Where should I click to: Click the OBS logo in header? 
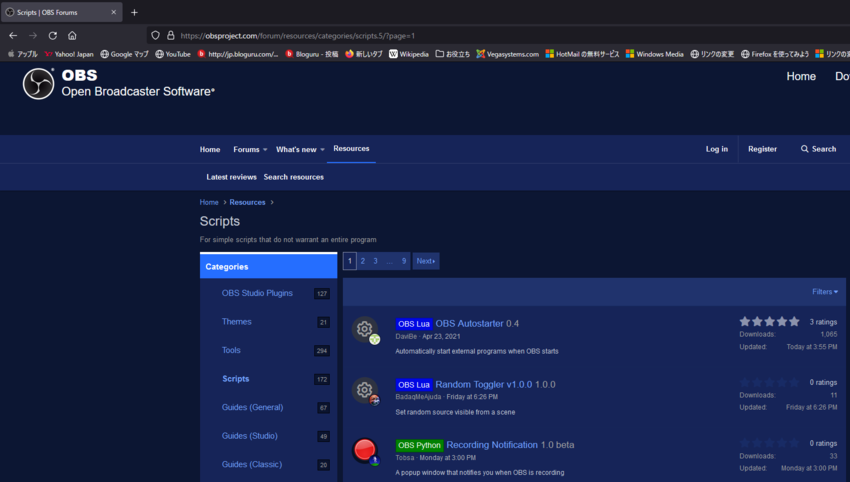tap(38, 83)
